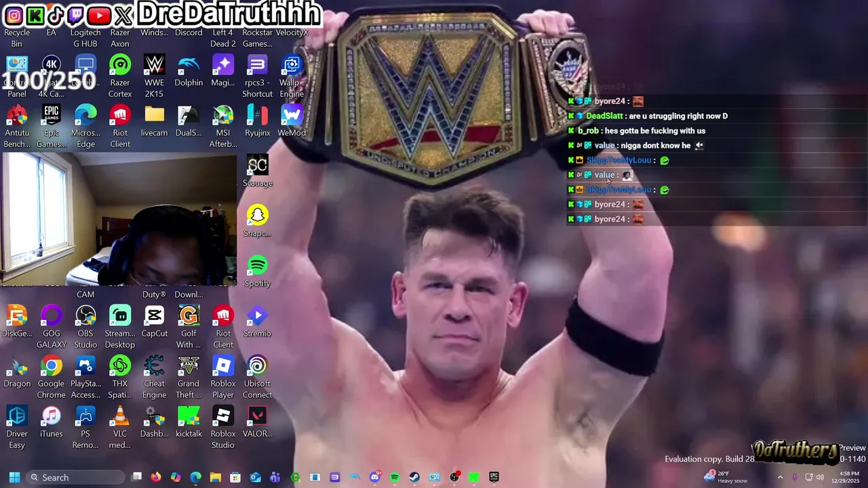Open Firefox from the taskbar
This screenshot has height=488, width=868.
(156, 477)
